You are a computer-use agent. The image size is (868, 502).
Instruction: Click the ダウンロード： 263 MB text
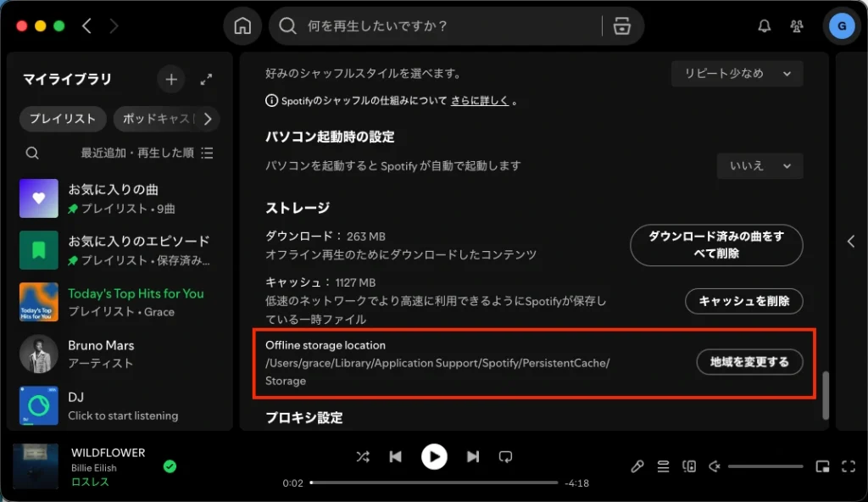coord(325,236)
